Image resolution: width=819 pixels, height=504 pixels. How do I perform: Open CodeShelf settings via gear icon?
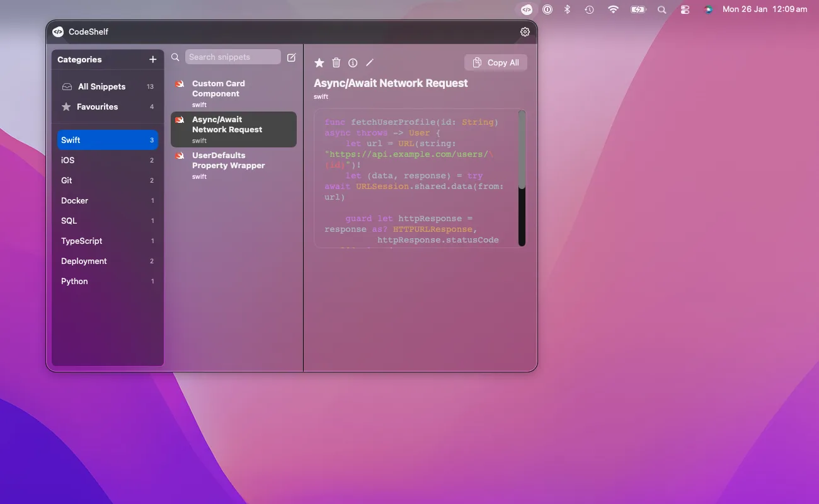(525, 31)
